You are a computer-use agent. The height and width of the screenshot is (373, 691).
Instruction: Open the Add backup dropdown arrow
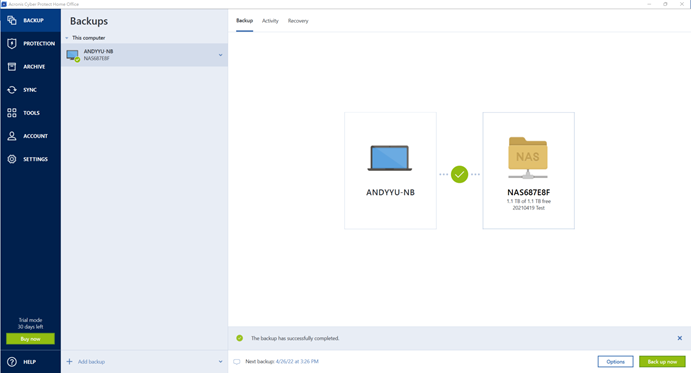pyautogui.click(x=220, y=362)
